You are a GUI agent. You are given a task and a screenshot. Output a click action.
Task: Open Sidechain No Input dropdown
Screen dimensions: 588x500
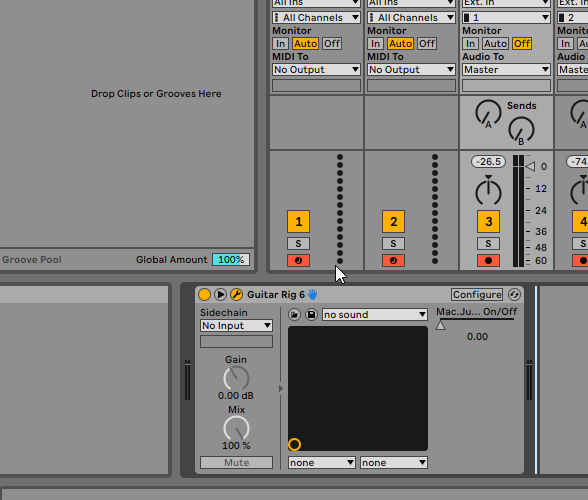click(x=236, y=326)
